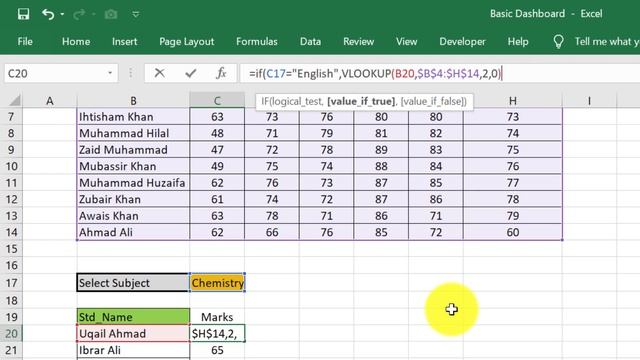Click inside the formula bar text
Image resolution: width=640 pixels, height=360 pixels.
[375, 73]
